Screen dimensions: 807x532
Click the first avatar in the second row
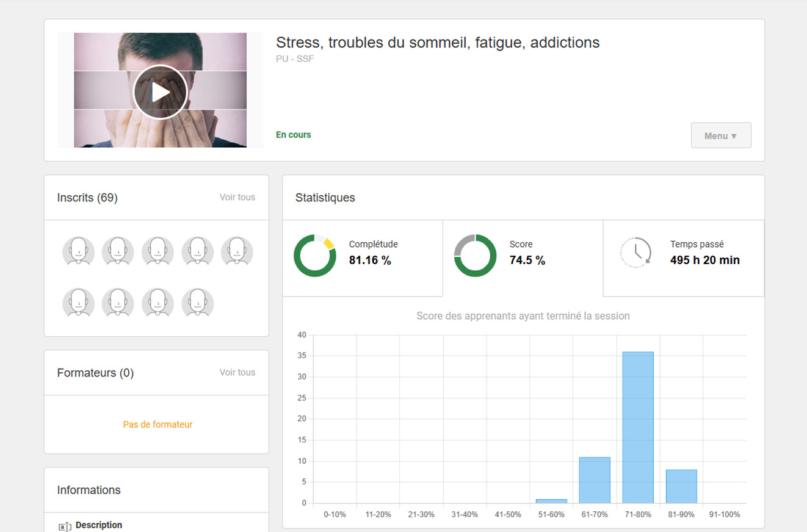point(78,303)
